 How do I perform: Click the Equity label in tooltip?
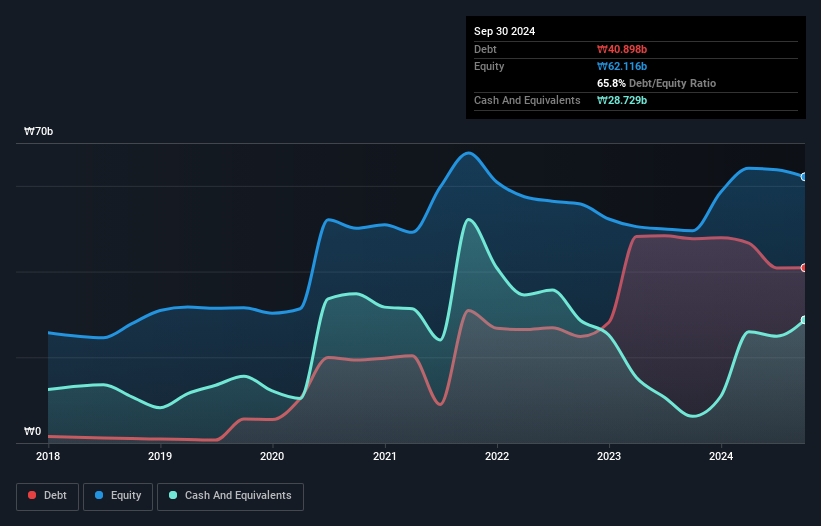(489, 66)
